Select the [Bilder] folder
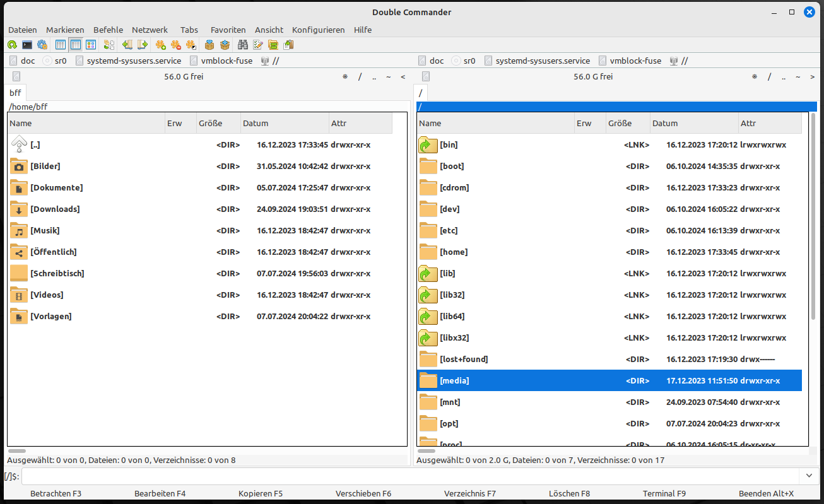Viewport: 824px width, 504px height. (200, 166)
